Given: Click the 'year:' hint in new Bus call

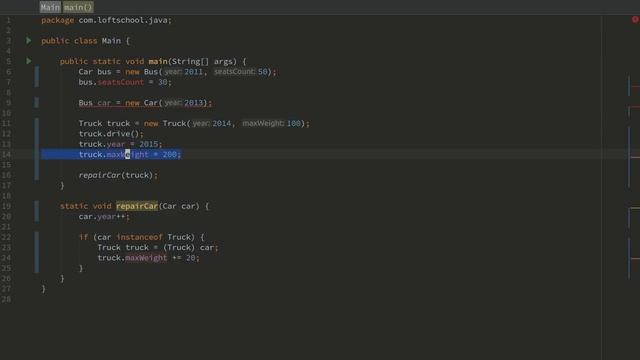Looking at the screenshot, I should pos(173,72).
